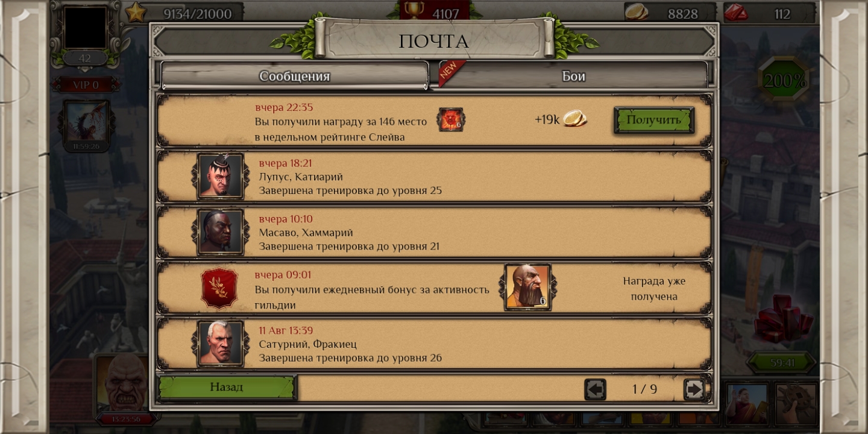Screen dimensions: 868x434
Task: Claim the reward with the Получить button
Action: (x=654, y=120)
